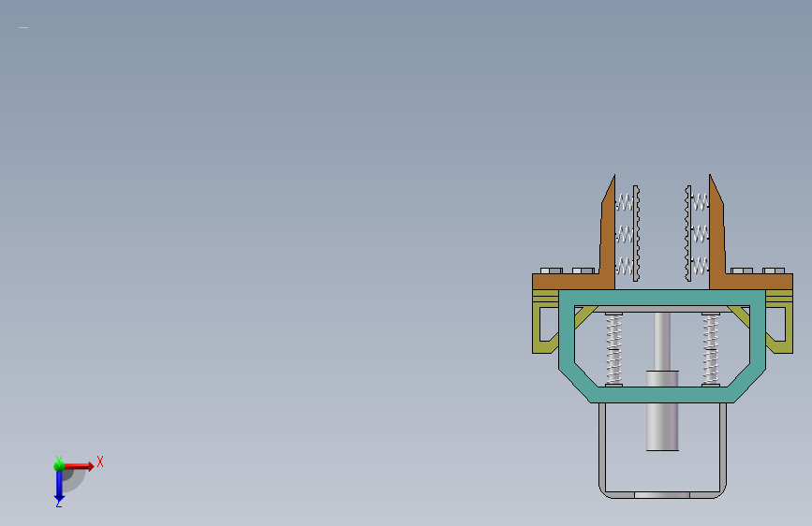
Task: Select the right vertical compression spring
Action: click(x=711, y=349)
